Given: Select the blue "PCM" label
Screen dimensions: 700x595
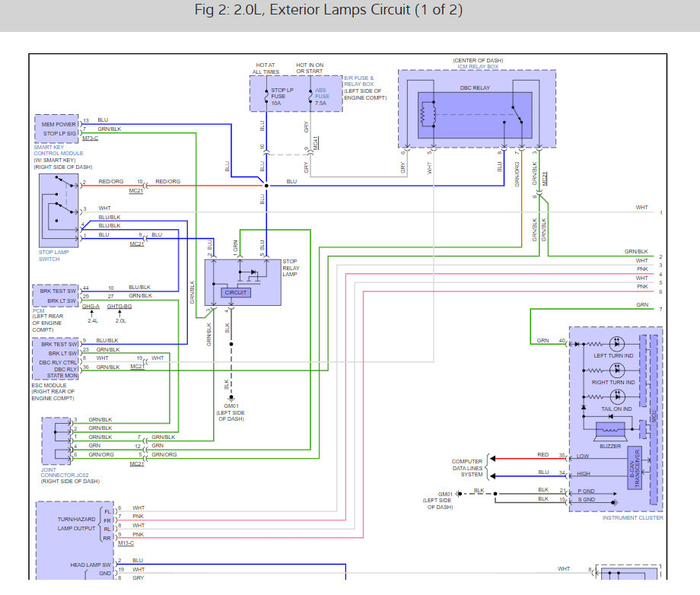Looking at the screenshot, I should pos(38,310).
